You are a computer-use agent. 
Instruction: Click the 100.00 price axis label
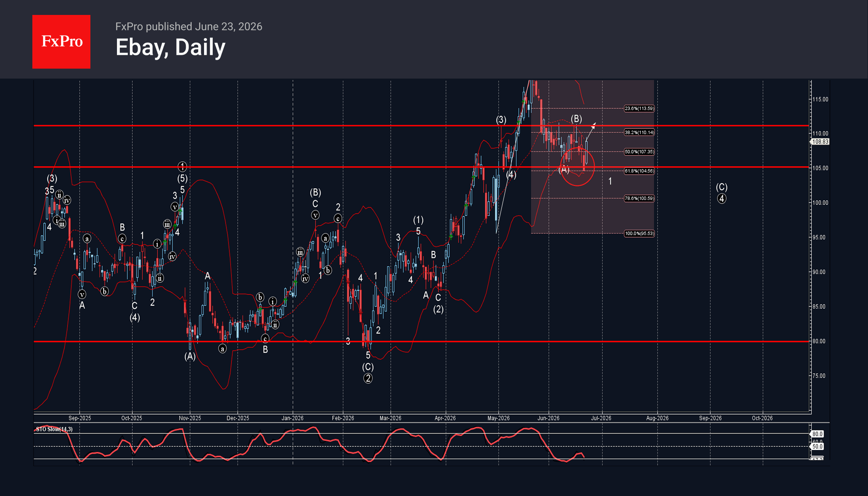pos(820,203)
